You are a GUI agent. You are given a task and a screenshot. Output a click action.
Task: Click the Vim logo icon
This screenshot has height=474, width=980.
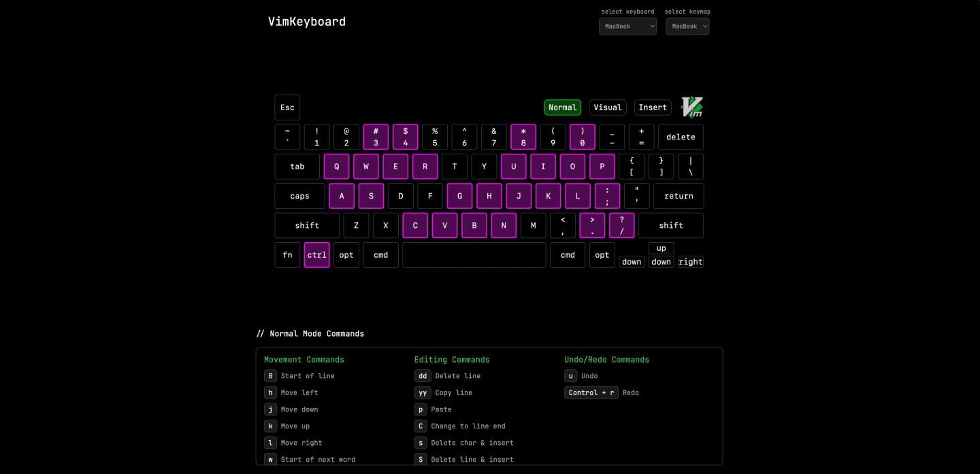[691, 107]
